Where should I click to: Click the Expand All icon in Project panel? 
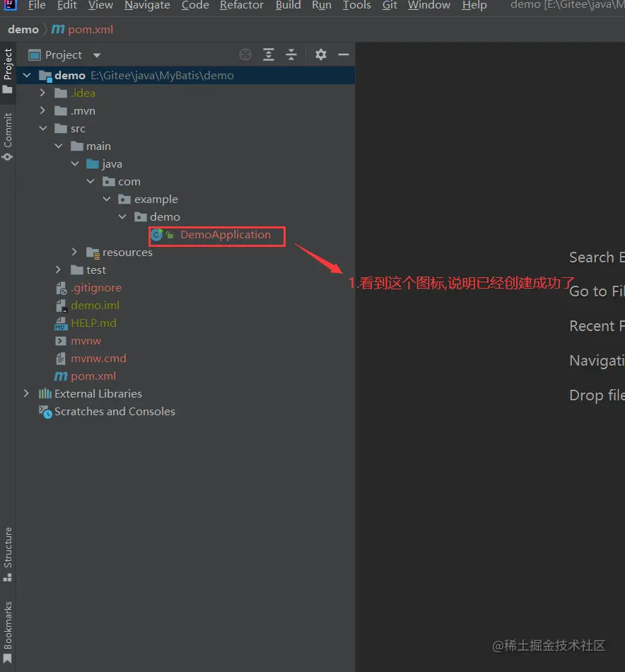click(269, 54)
